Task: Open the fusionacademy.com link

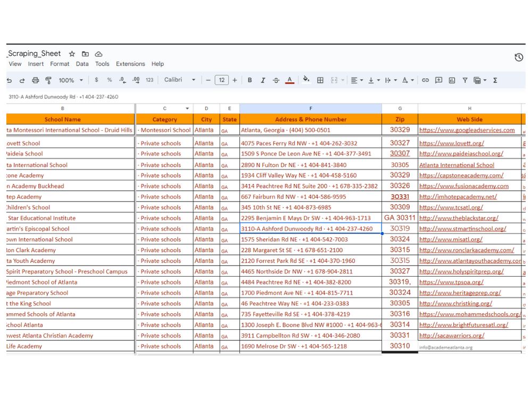Action: coord(464,186)
